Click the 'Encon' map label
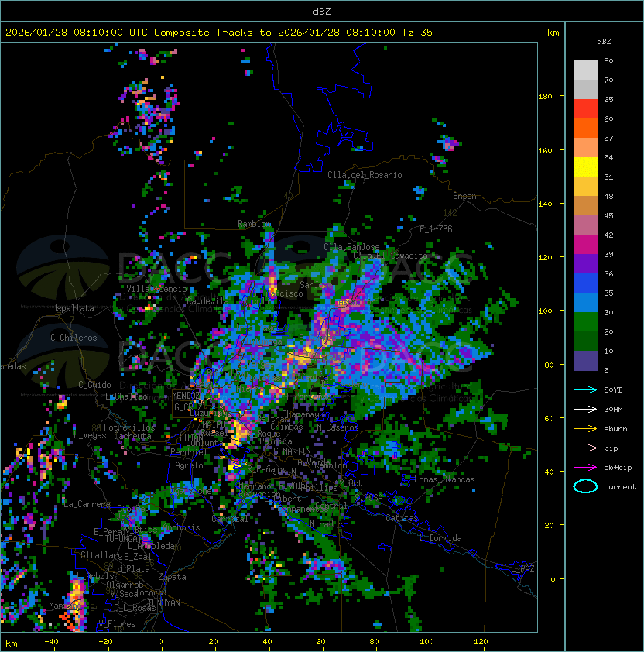 464,196
